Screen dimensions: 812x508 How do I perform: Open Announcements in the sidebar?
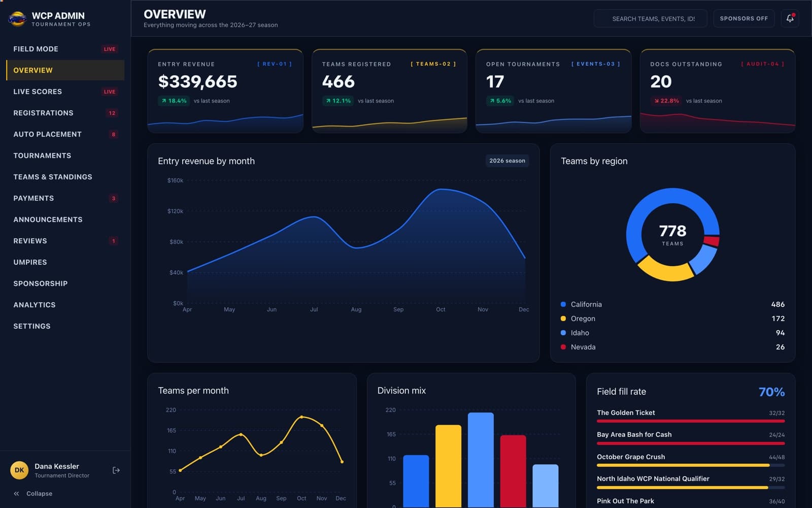point(65,219)
